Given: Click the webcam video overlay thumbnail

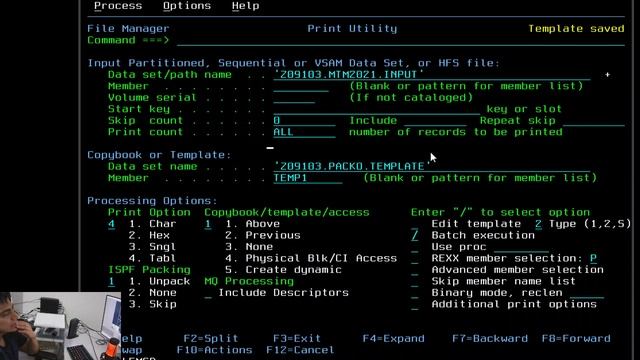Looking at the screenshot, I should click(x=60, y=326).
